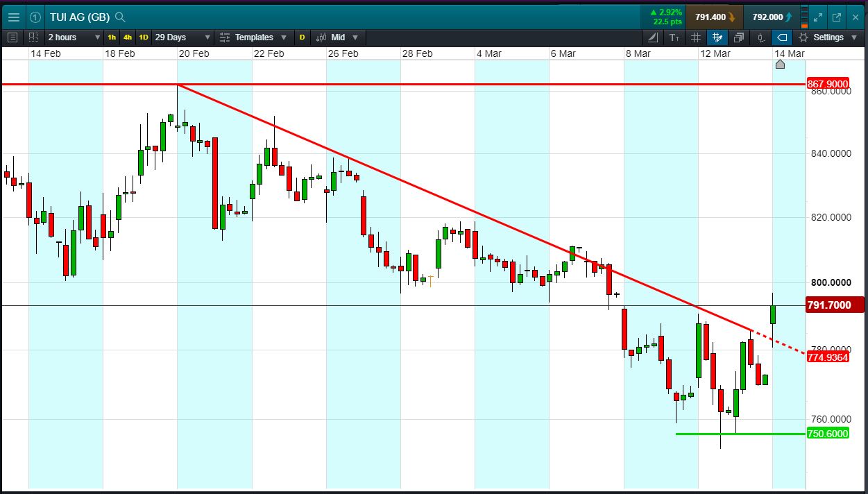Click the 26 Feb date label
This screenshot has height=494, width=868.
(343, 53)
